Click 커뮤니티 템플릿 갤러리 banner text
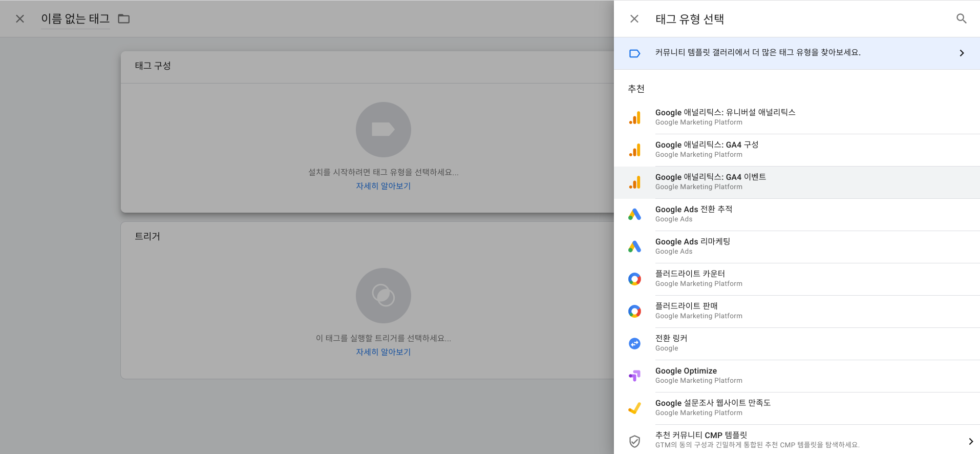 pos(758,52)
